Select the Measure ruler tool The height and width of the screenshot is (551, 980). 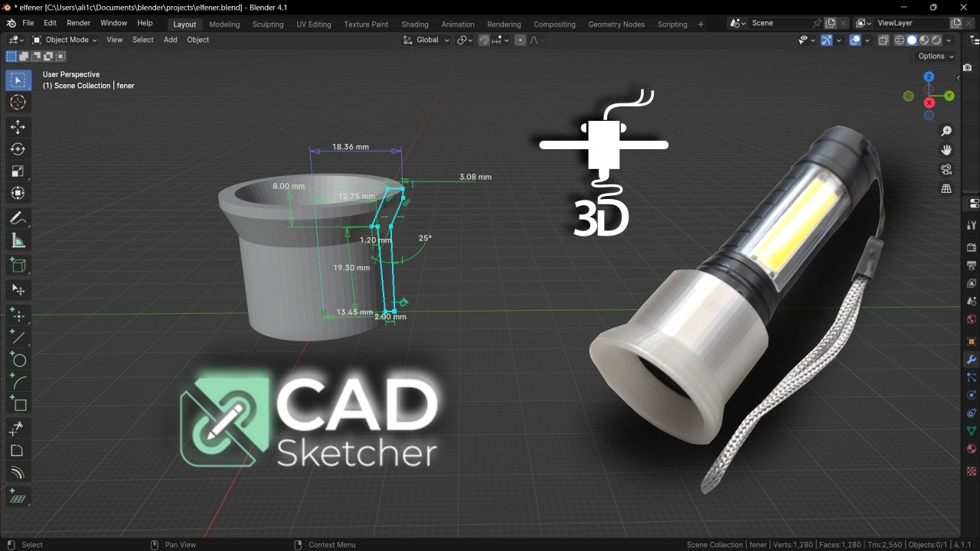pos(18,241)
